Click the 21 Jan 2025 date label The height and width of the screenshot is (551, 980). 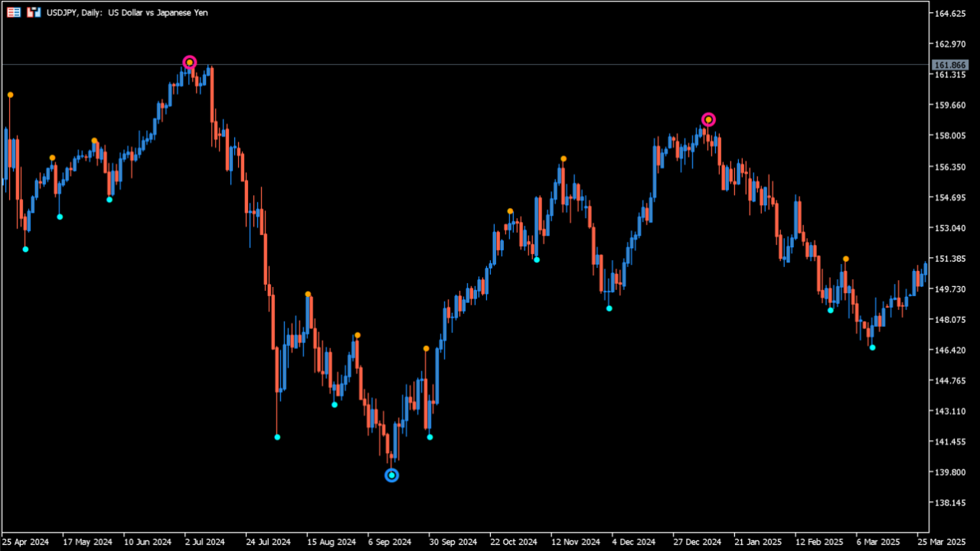[x=758, y=542]
